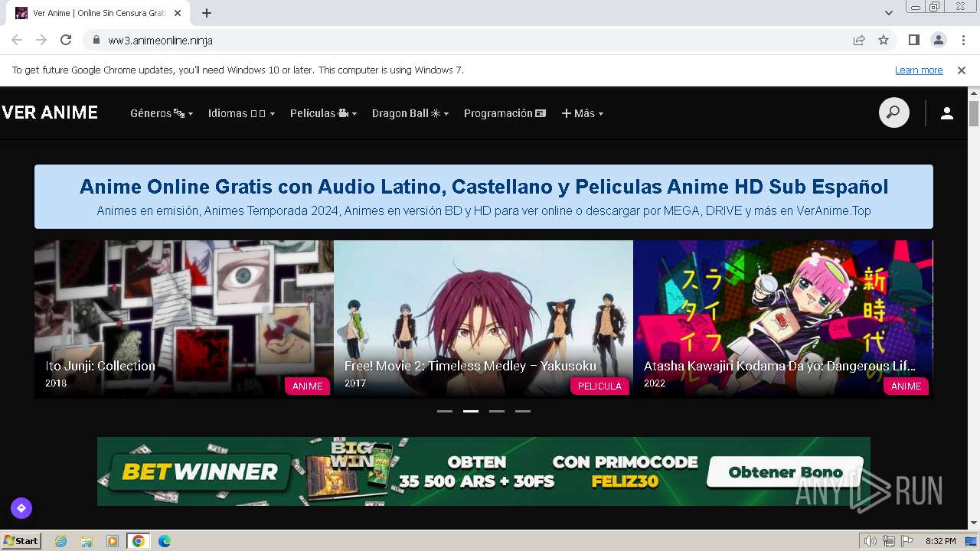Go to fourth carousel slide indicator
Image resolution: width=980 pixels, height=551 pixels.
click(523, 411)
